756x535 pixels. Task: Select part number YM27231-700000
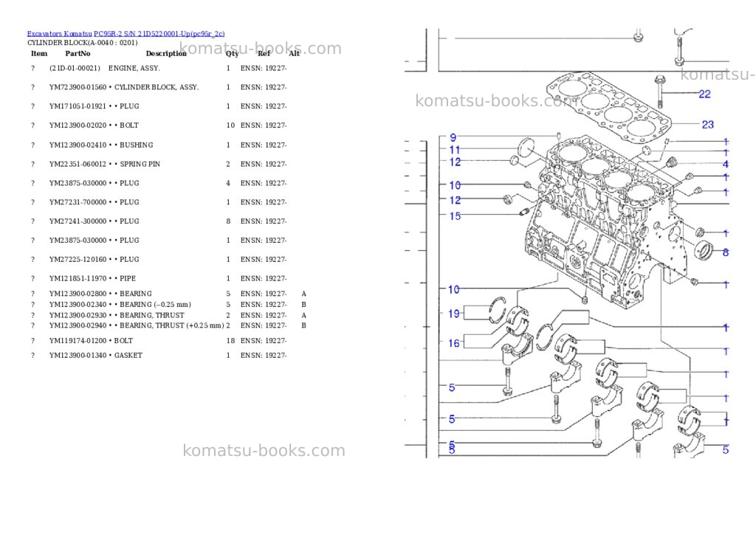78,202
